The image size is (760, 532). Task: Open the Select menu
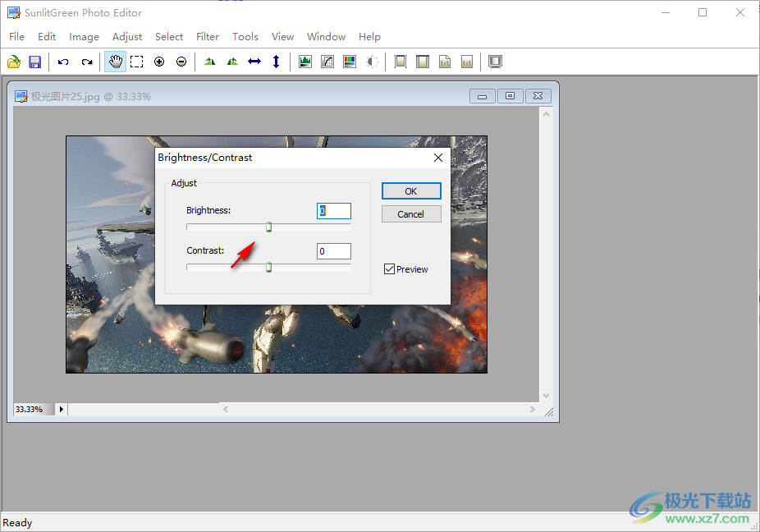[169, 37]
